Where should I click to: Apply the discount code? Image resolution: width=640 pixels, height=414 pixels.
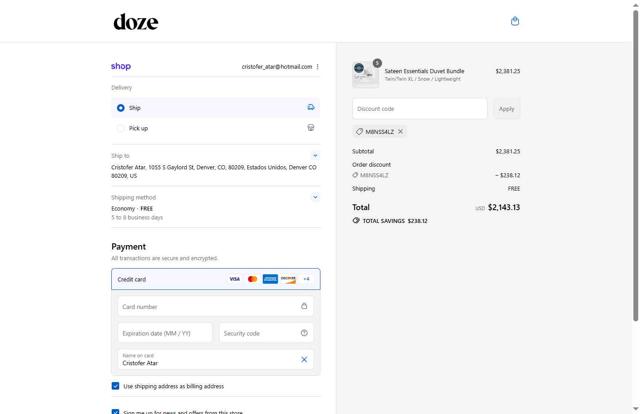[x=507, y=109]
